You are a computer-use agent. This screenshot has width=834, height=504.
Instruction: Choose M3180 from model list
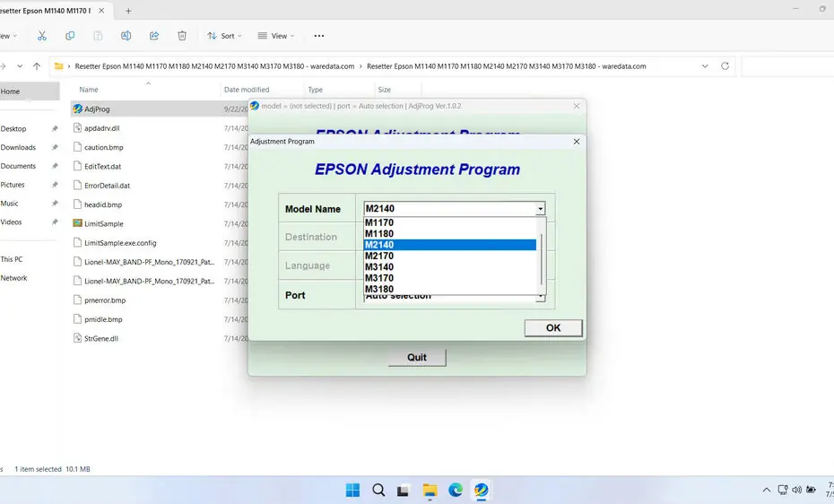click(450, 289)
